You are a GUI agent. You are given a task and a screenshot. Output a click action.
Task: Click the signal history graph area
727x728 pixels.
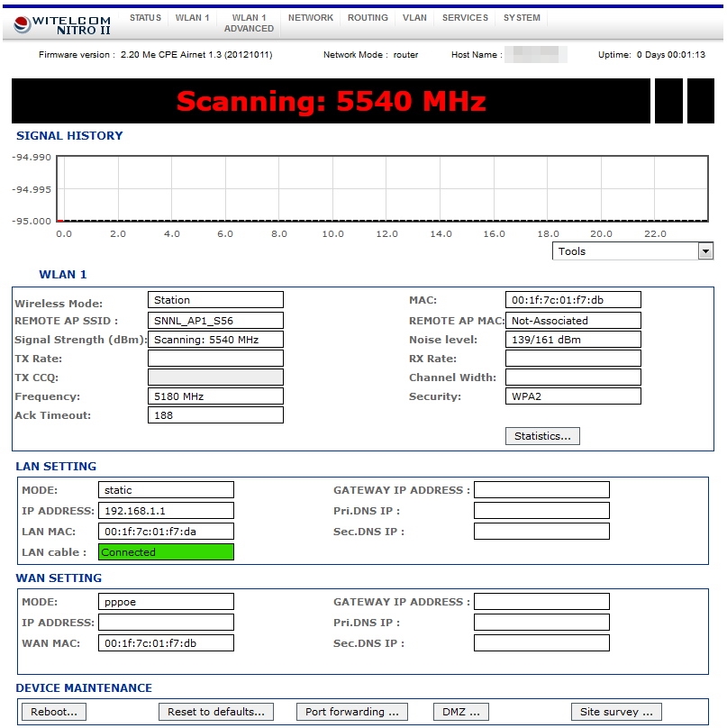(x=382, y=188)
